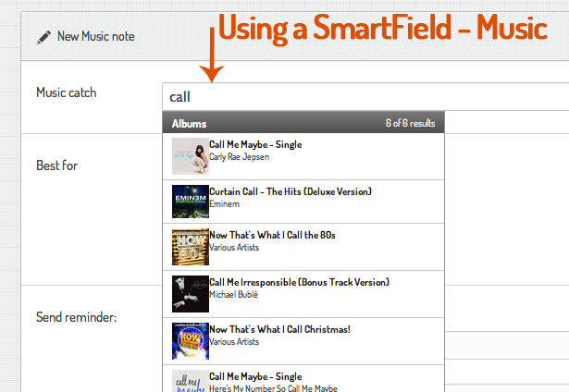Choose Curtain Call - The Hits (Deluxe Version)
The width and height of the screenshot is (569, 392).
pos(303,202)
